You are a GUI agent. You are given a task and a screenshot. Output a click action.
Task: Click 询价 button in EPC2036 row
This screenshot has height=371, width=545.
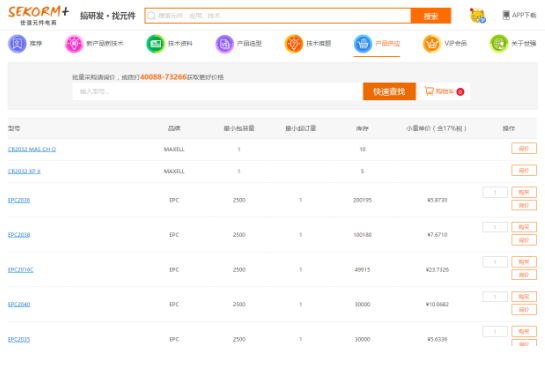click(x=524, y=205)
